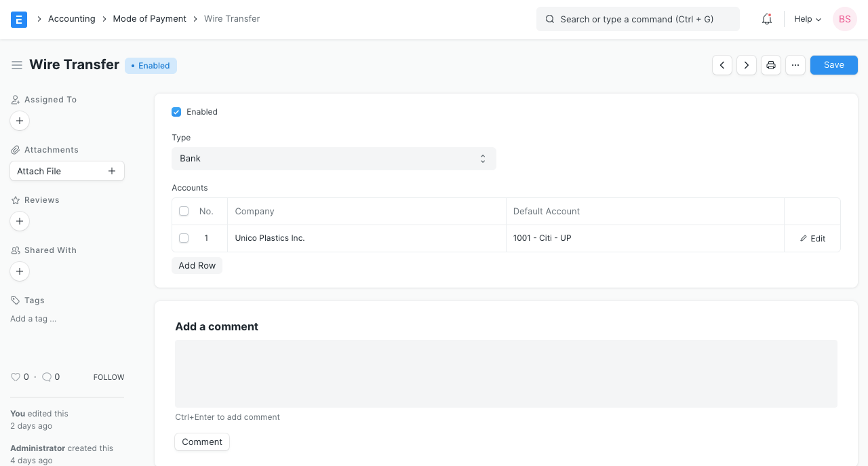
Task: Open the BS user avatar menu
Action: pyautogui.click(x=844, y=19)
